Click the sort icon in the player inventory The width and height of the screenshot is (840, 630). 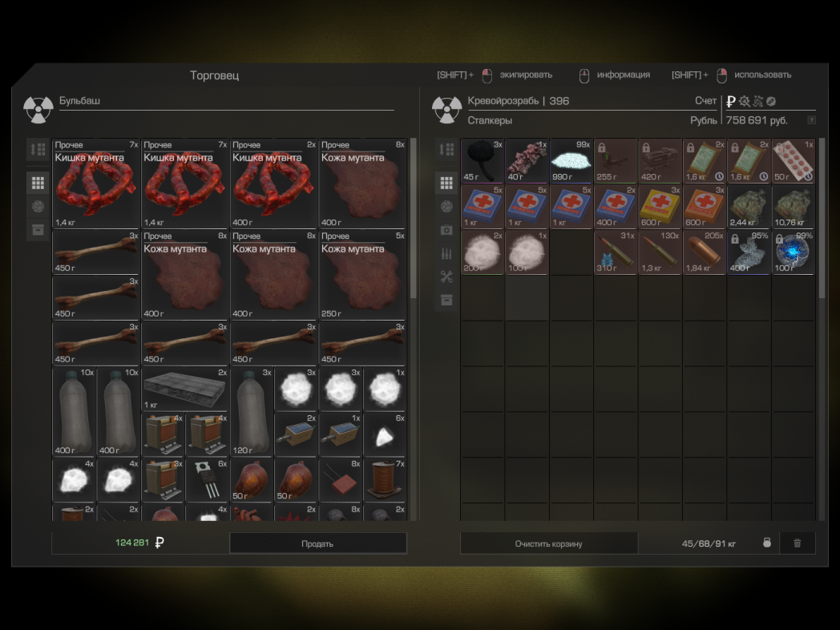[446, 150]
